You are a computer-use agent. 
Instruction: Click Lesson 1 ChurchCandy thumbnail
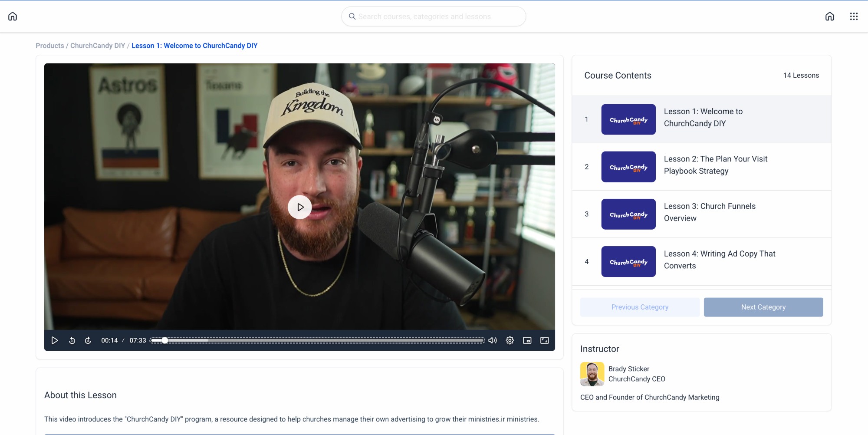628,119
